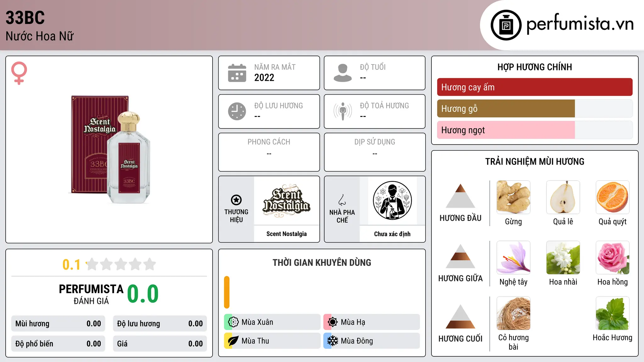Select the Cỏ hương bài vetiver note image
Screen dimensions: 644x362
point(514,313)
